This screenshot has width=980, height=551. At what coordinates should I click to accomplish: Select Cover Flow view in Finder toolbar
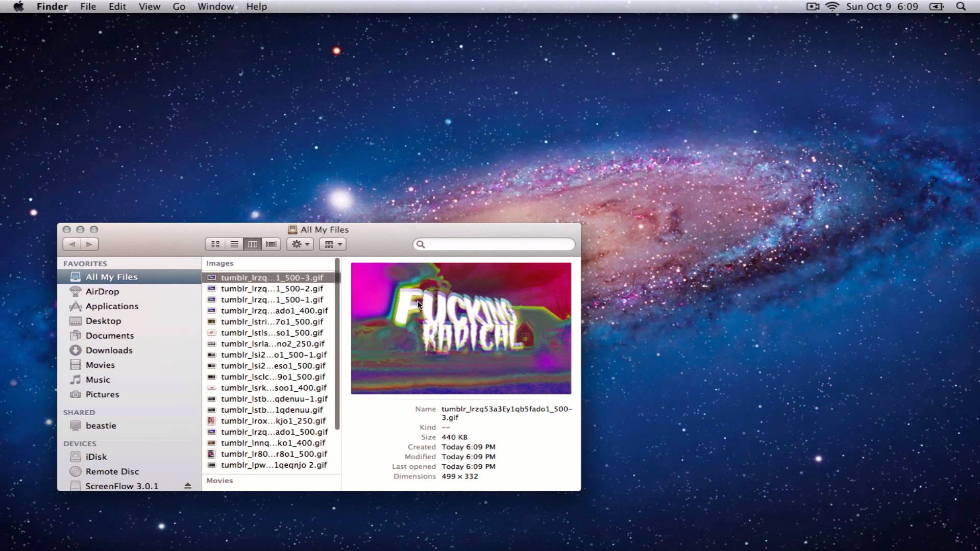270,243
